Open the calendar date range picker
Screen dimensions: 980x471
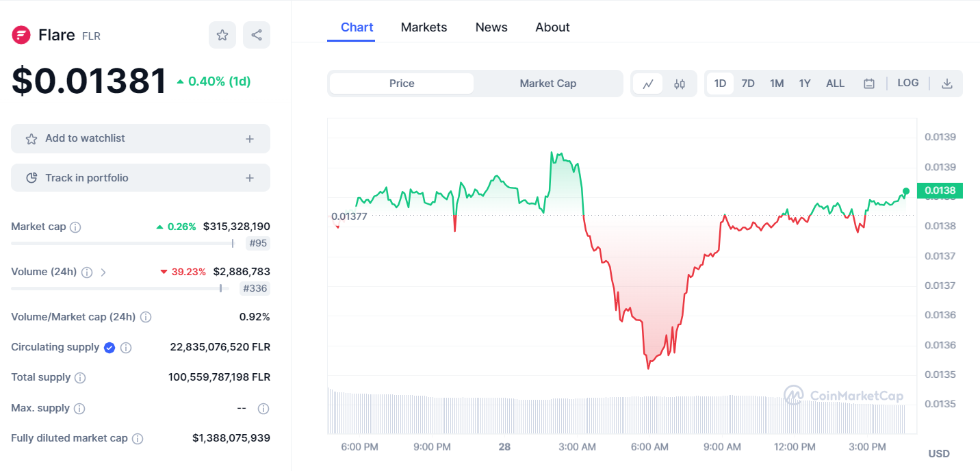point(869,84)
